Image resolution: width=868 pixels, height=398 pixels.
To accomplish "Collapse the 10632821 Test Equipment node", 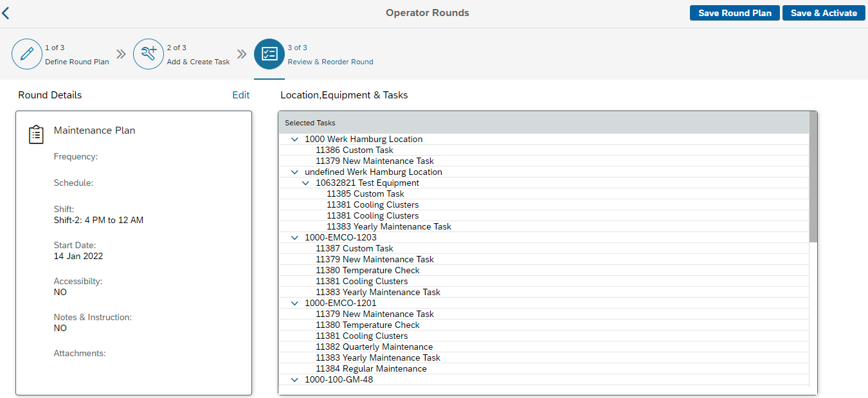I will pos(305,183).
